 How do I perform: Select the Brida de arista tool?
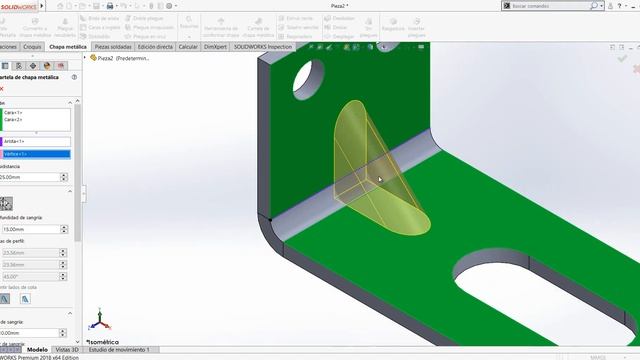click(x=99, y=18)
